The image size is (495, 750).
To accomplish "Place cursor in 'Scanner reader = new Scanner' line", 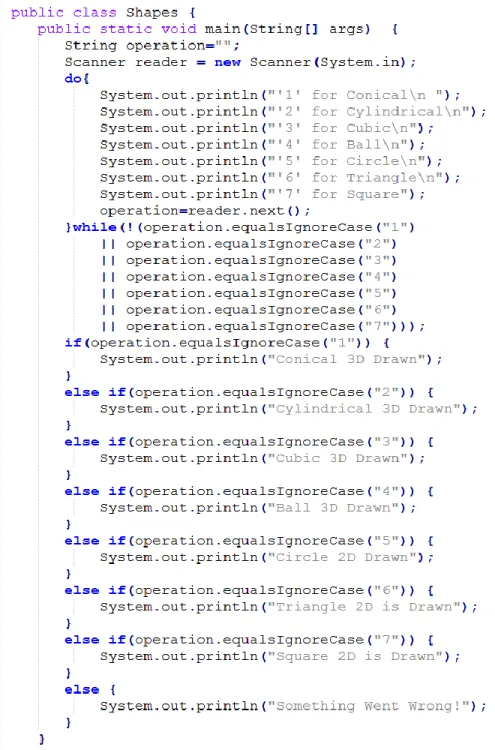I will click(x=240, y=62).
